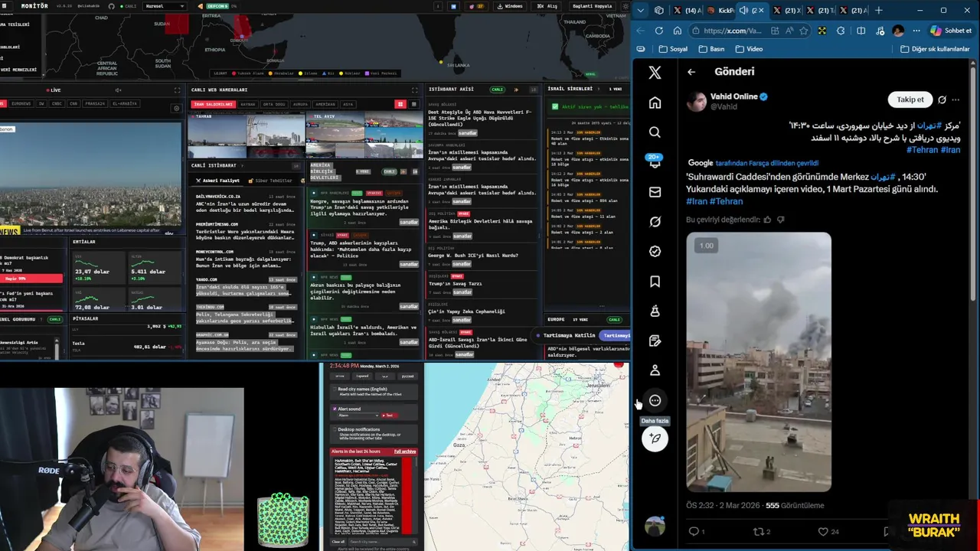Switch webcams to red grid view
Viewport: 980px width, 551px height.
(x=400, y=104)
